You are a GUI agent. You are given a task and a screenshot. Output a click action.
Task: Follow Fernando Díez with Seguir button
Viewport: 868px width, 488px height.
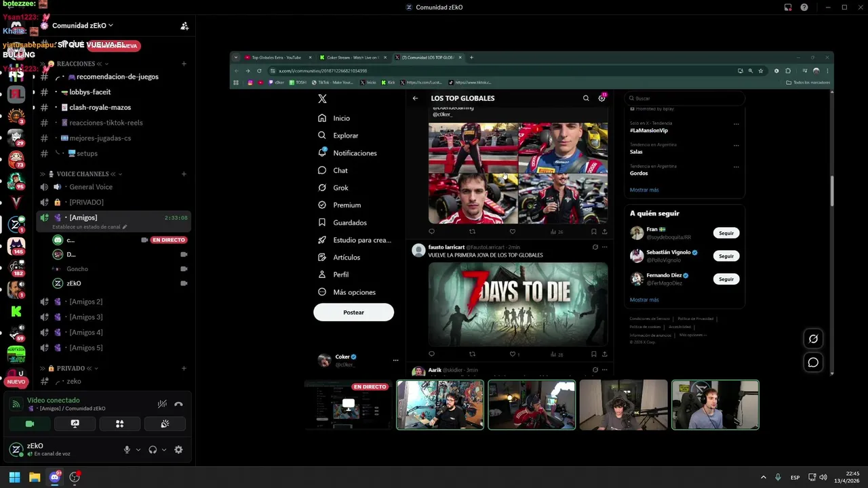[x=726, y=279]
